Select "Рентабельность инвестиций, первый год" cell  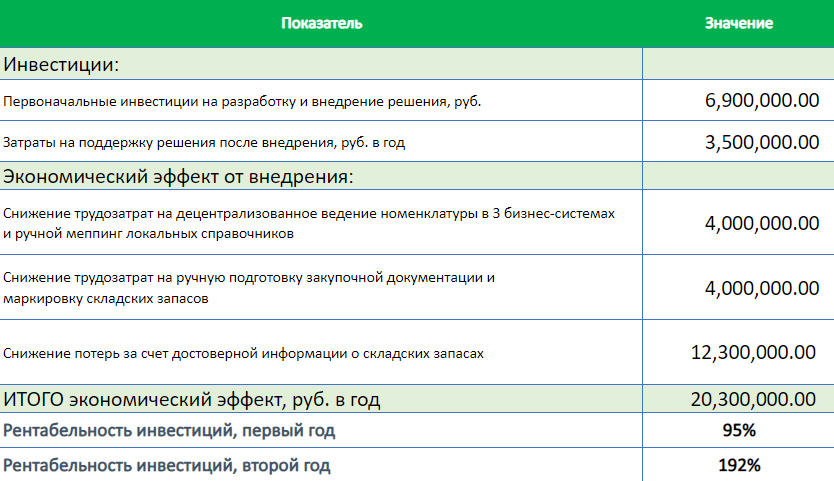[x=169, y=432]
